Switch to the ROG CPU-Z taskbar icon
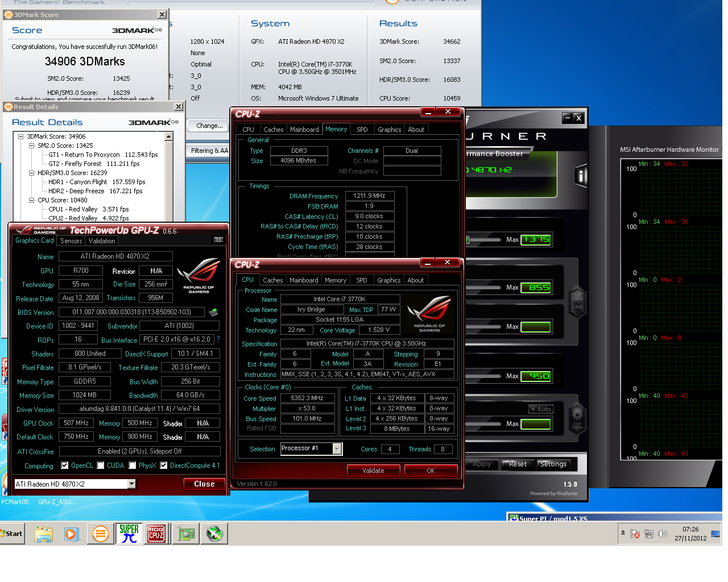The image size is (728, 582). pyautogui.click(x=156, y=534)
